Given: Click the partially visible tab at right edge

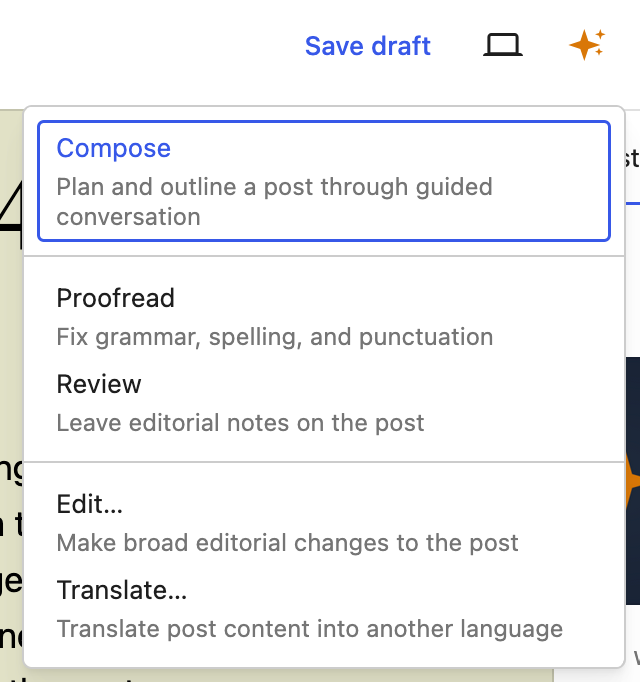Looking at the screenshot, I should click(632, 160).
